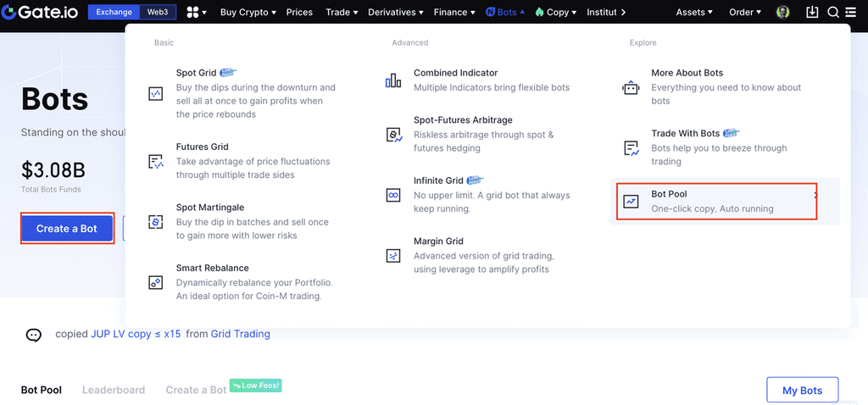Image resolution: width=868 pixels, height=405 pixels.
Task: Select the Infinite Grid icon
Action: click(x=393, y=195)
